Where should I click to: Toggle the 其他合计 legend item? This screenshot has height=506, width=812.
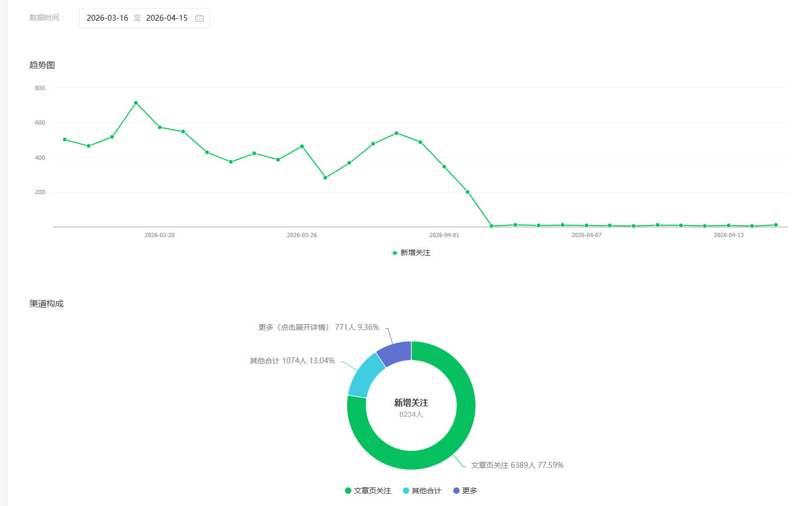click(x=422, y=491)
